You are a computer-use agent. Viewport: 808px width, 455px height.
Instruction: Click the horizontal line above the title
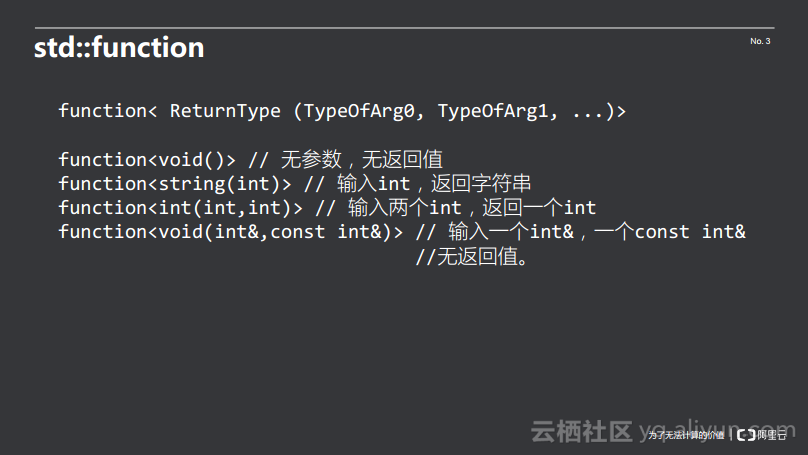[x=403, y=28]
